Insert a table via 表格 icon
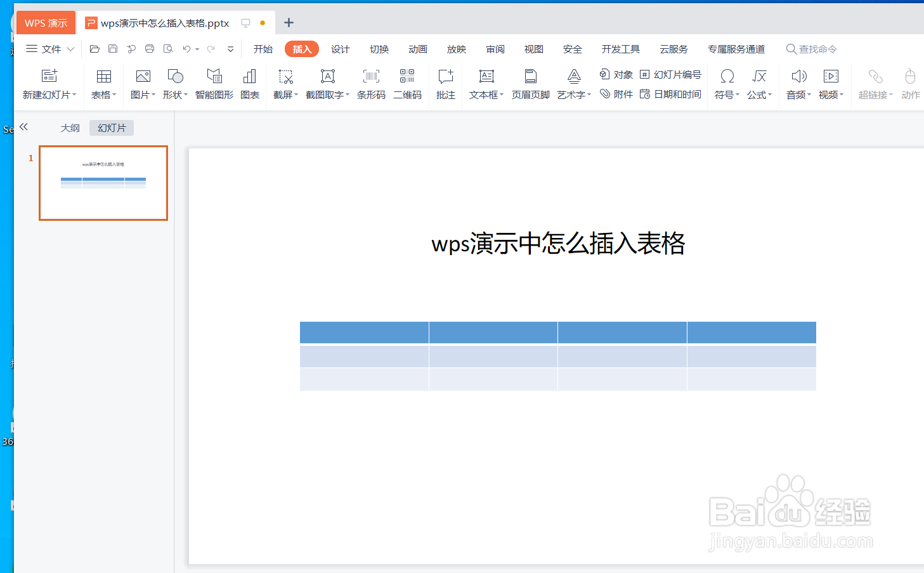The image size is (924, 573). tap(104, 76)
